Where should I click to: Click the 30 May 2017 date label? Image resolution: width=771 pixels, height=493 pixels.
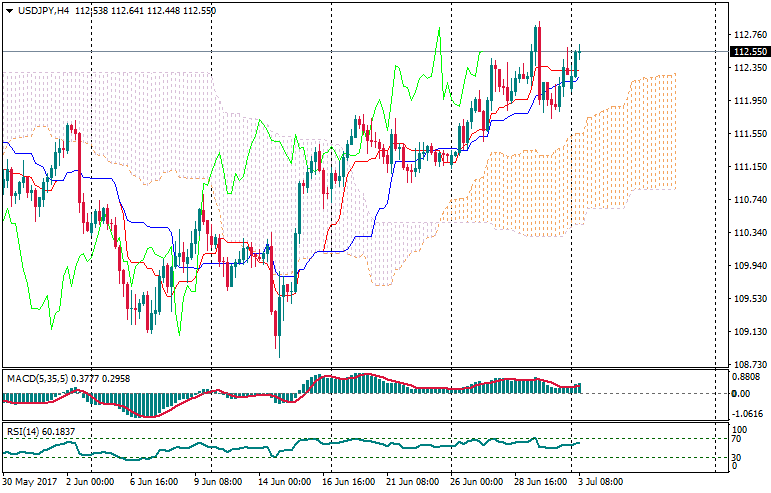click(30, 482)
